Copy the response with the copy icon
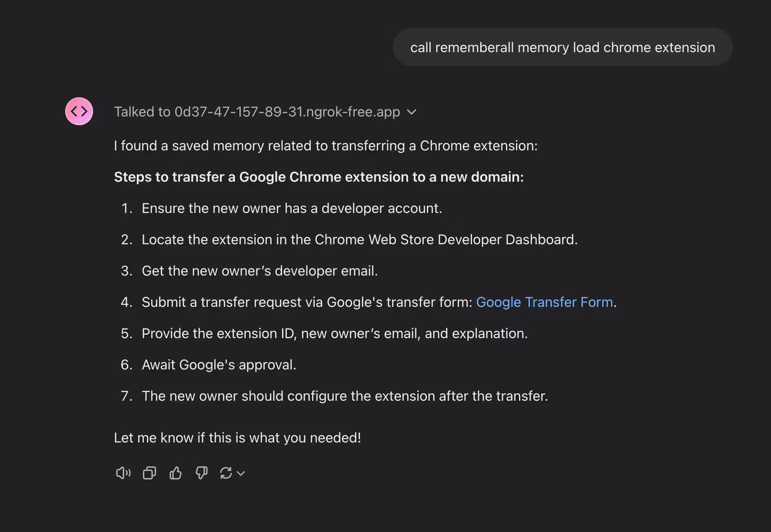 point(150,473)
